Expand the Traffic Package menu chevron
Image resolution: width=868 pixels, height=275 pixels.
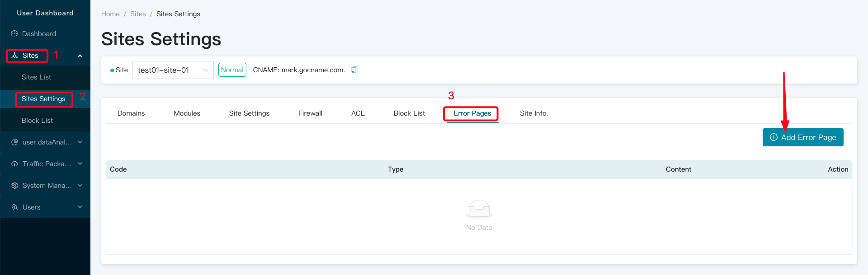80,164
